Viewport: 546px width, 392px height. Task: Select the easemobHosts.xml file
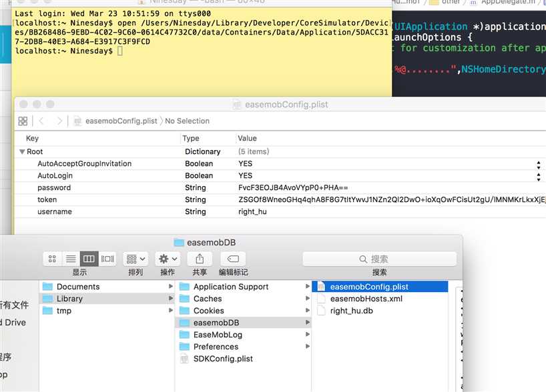[380, 299]
